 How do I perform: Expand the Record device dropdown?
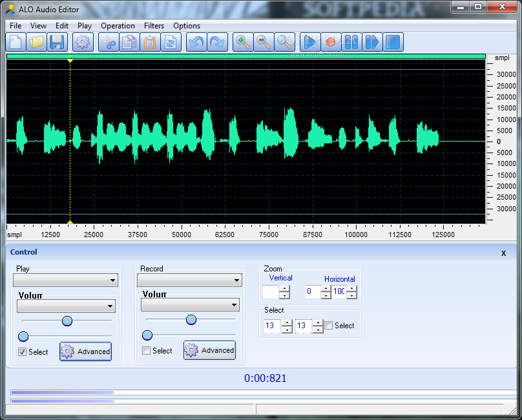click(236, 280)
